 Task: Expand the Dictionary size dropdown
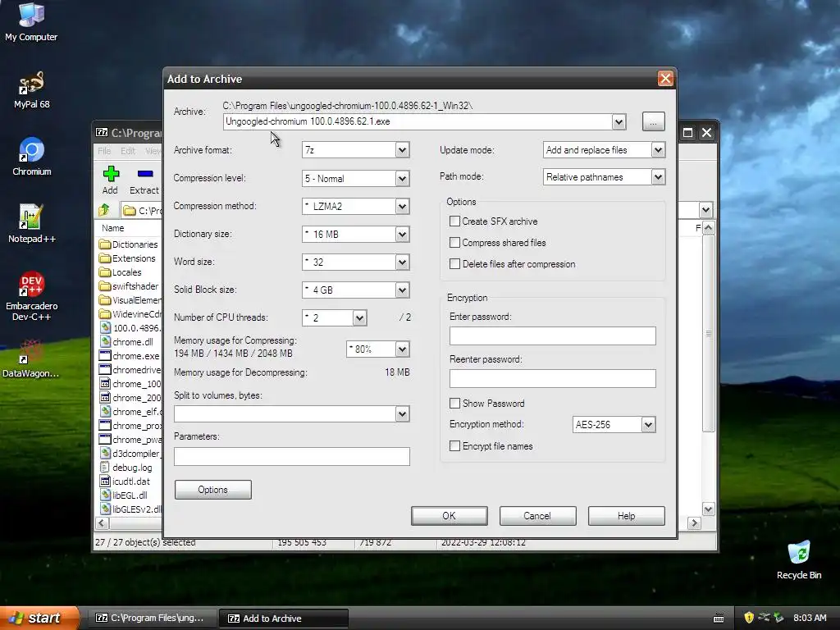coord(402,234)
